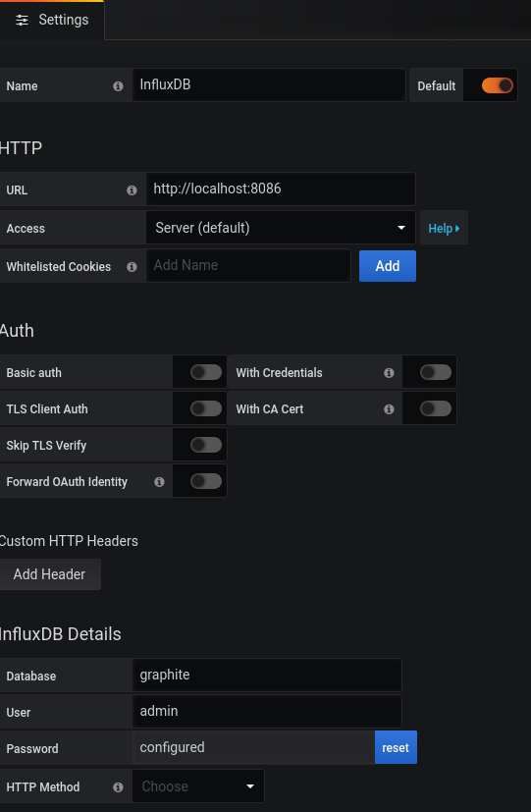The width and height of the screenshot is (531, 812).
Task: Click info icon beside Forward OAuth Identity
Action: (x=159, y=482)
